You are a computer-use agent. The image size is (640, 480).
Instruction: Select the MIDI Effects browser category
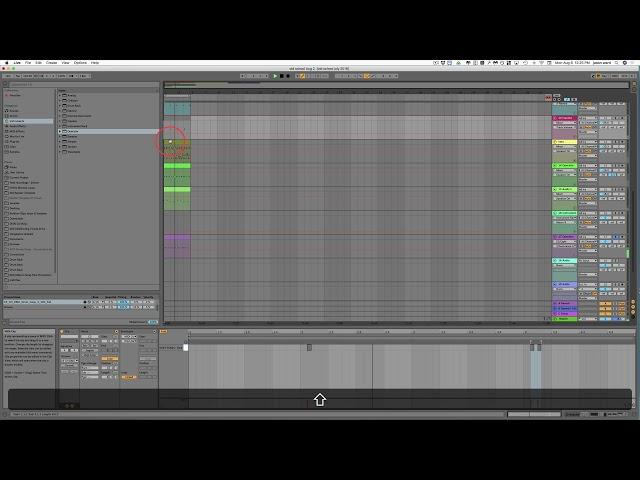[x=17, y=131]
